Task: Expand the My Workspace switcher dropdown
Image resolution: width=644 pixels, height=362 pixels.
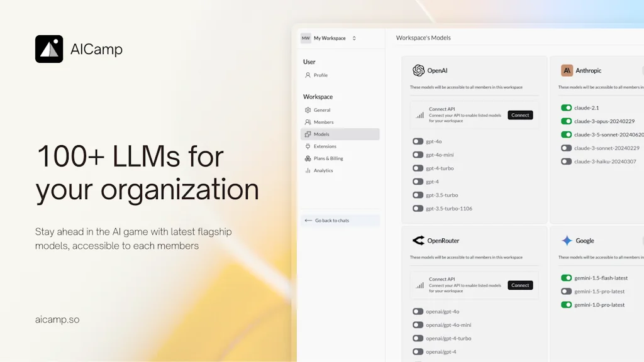Action: tap(354, 38)
